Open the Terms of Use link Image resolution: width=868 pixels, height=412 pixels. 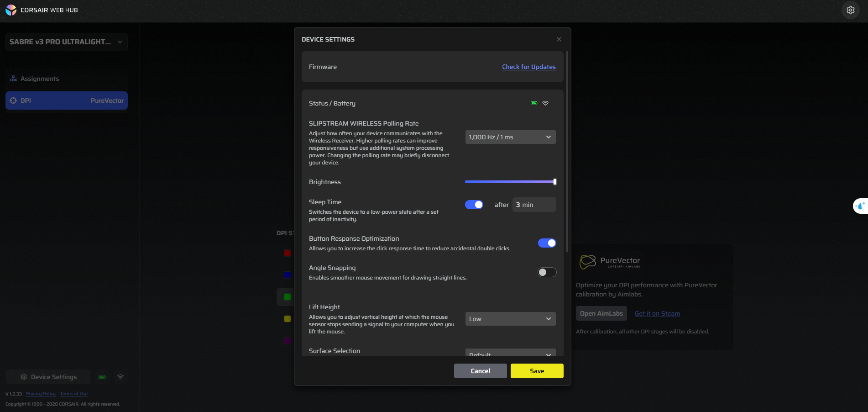[74, 394]
